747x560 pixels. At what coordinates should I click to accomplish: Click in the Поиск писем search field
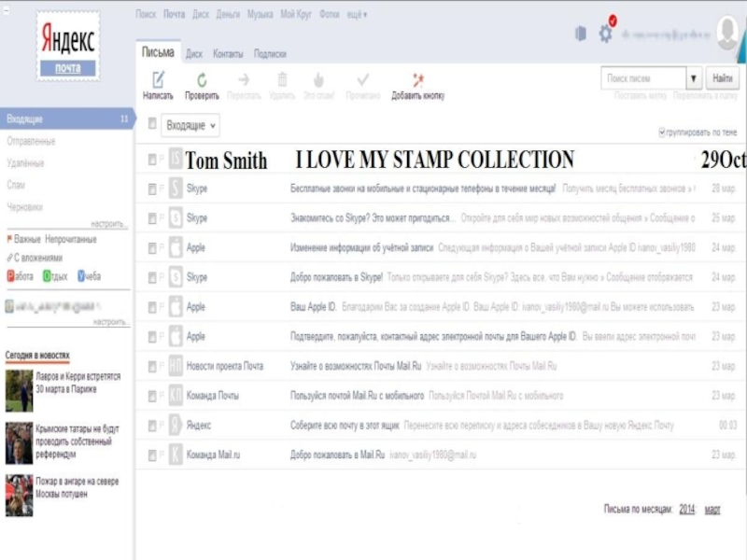(643, 78)
